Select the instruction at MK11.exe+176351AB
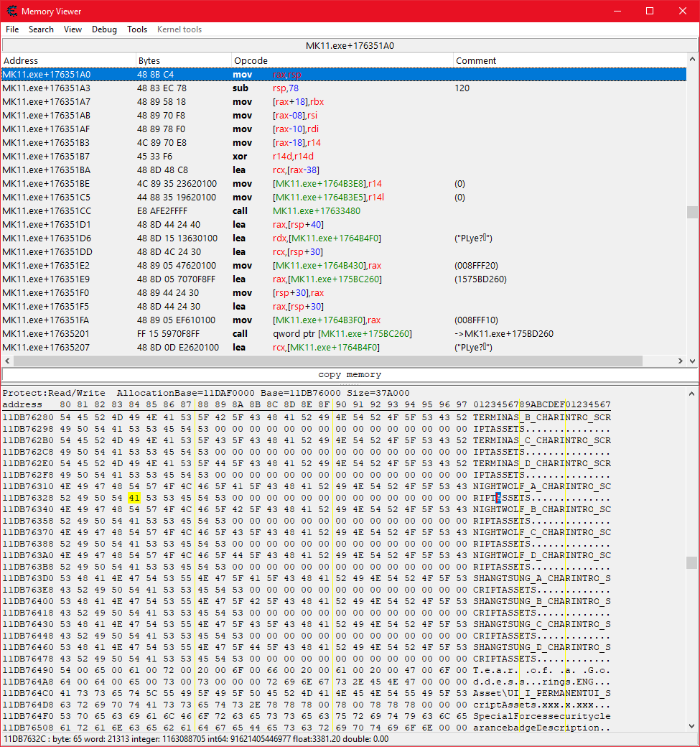This screenshot has height=747, width=700. click(344, 116)
